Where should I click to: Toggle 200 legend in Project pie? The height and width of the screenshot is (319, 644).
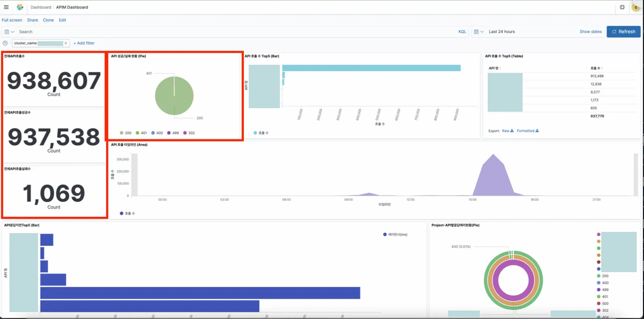click(602, 276)
